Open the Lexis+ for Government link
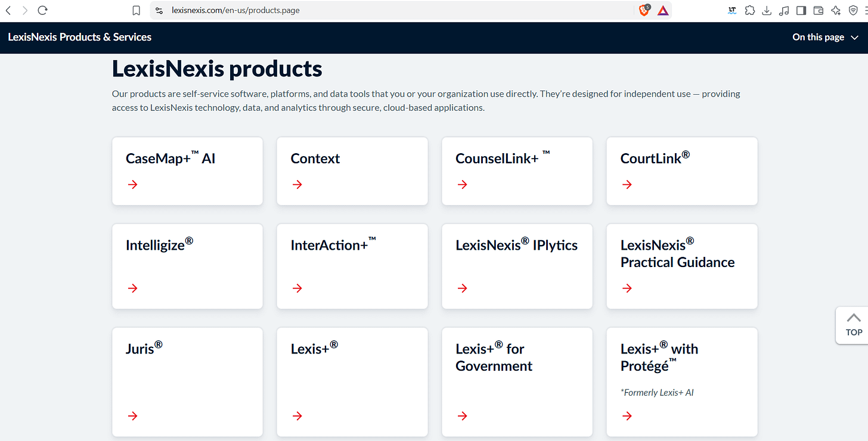The height and width of the screenshot is (441, 868). pyautogui.click(x=494, y=356)
